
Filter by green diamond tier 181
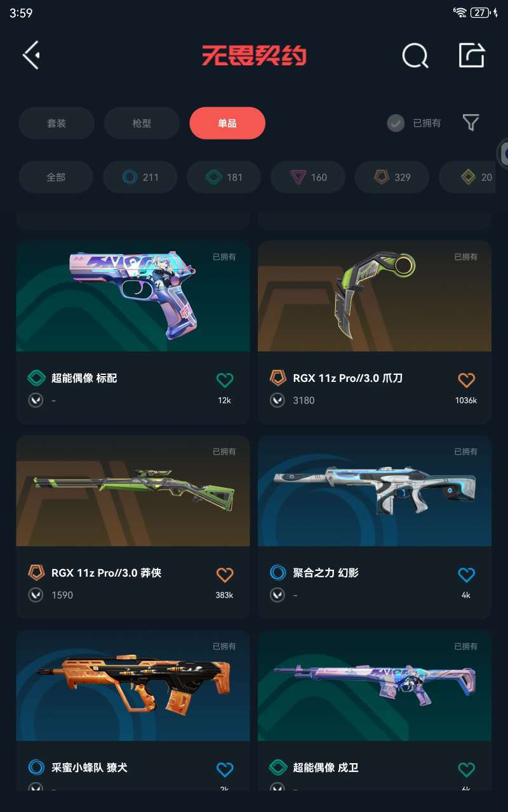tap(224, 177)
